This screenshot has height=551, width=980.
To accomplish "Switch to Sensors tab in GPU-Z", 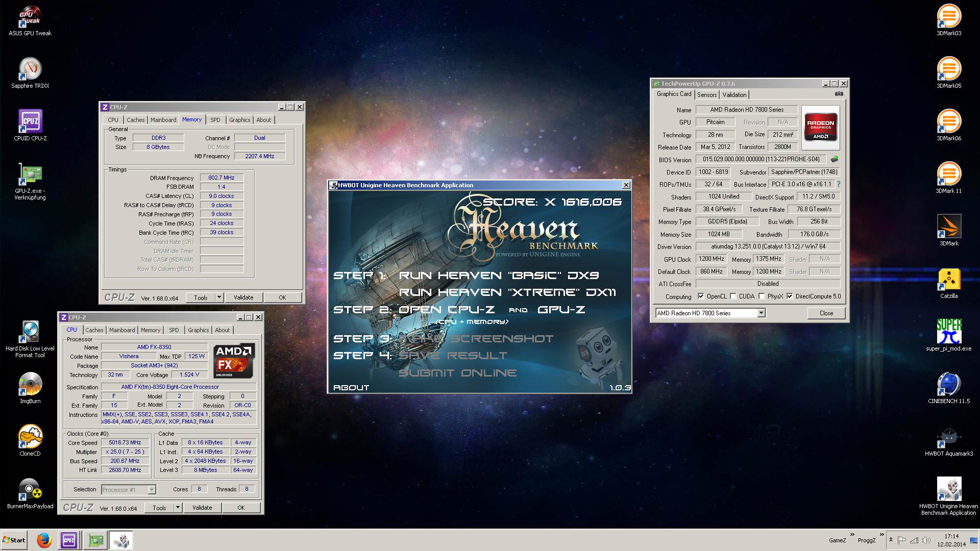I will click(x=707, y=95).
